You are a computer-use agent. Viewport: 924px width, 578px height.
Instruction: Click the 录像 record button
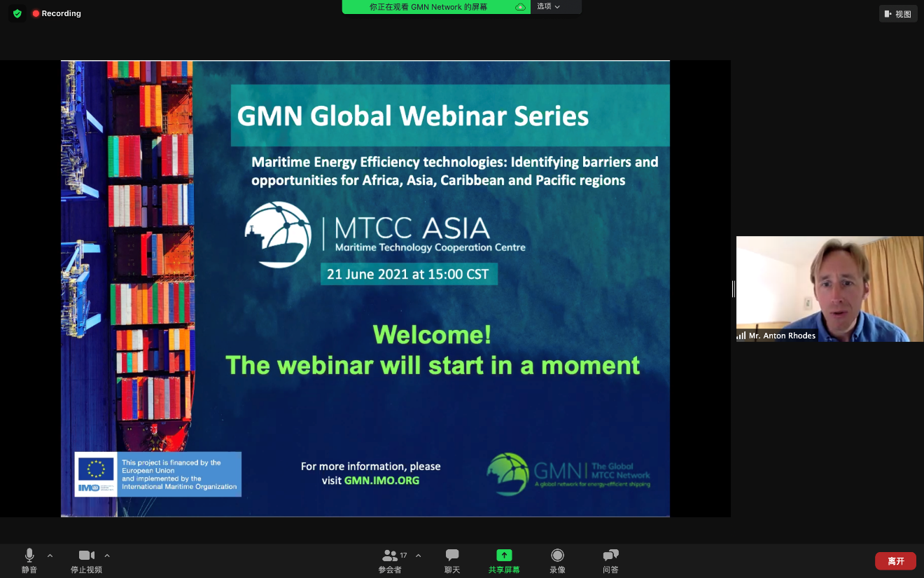pos(557,560)
